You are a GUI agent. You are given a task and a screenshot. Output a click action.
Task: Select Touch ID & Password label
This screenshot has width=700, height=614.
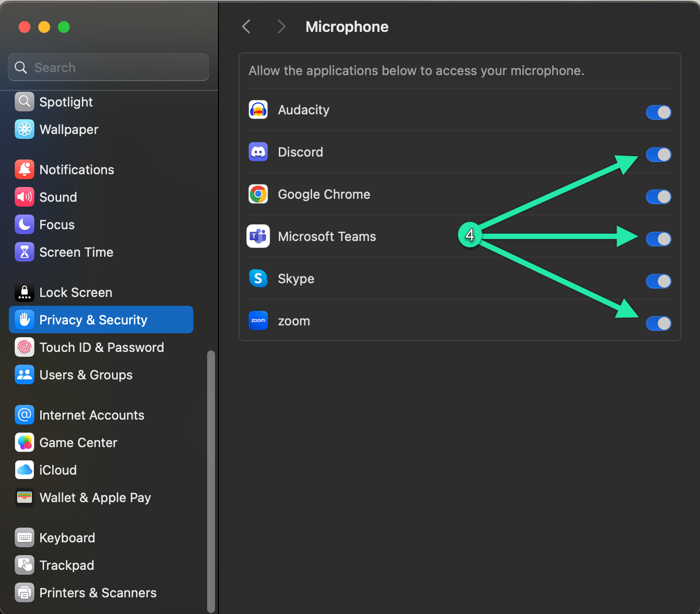[102, 347]
